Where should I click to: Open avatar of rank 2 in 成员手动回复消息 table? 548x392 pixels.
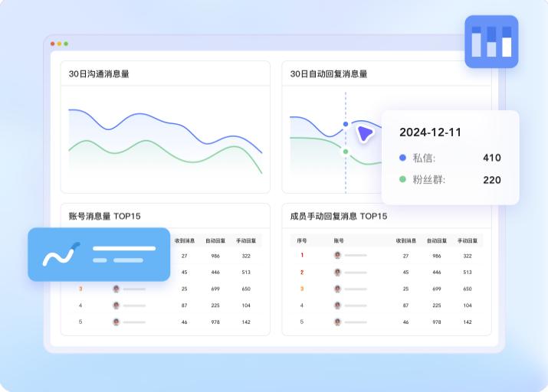[337, 273]
